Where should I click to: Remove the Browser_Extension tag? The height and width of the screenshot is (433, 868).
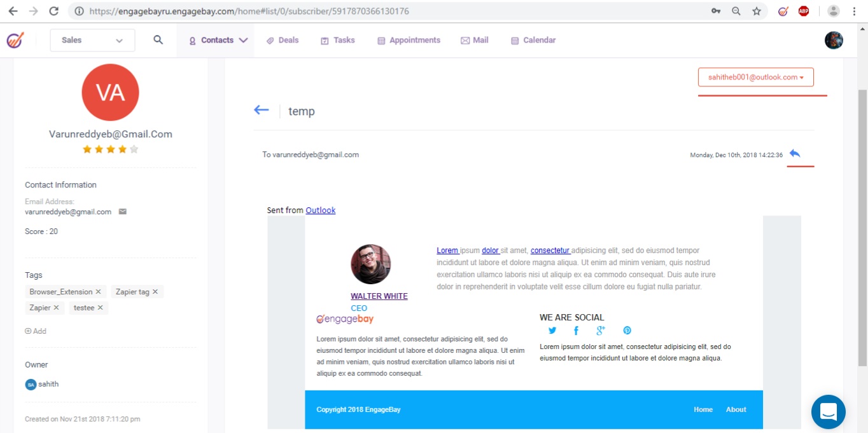[99, 292]
